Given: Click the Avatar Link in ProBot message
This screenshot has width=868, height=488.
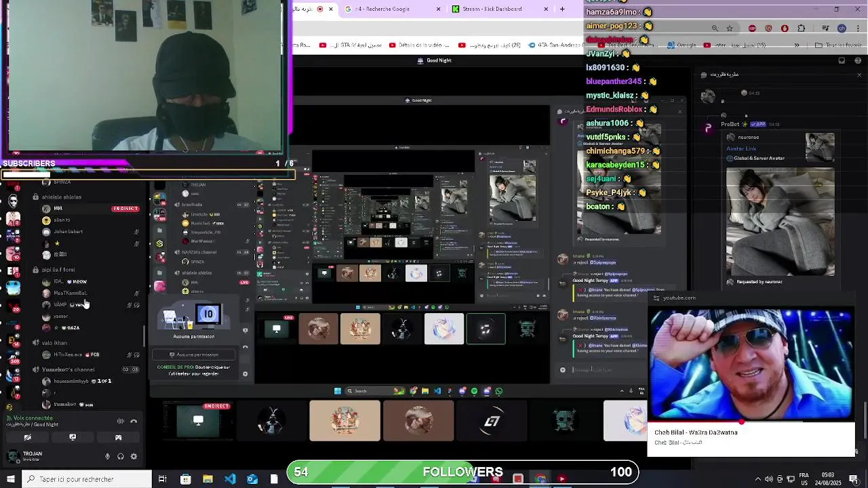Looking at the screenshot, I should (741, 148).
